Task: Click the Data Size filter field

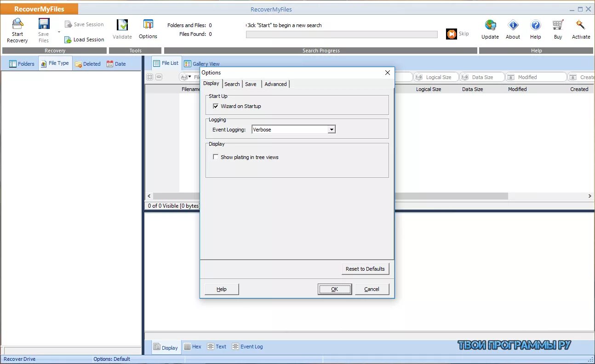Action: [x=481, y=77]
